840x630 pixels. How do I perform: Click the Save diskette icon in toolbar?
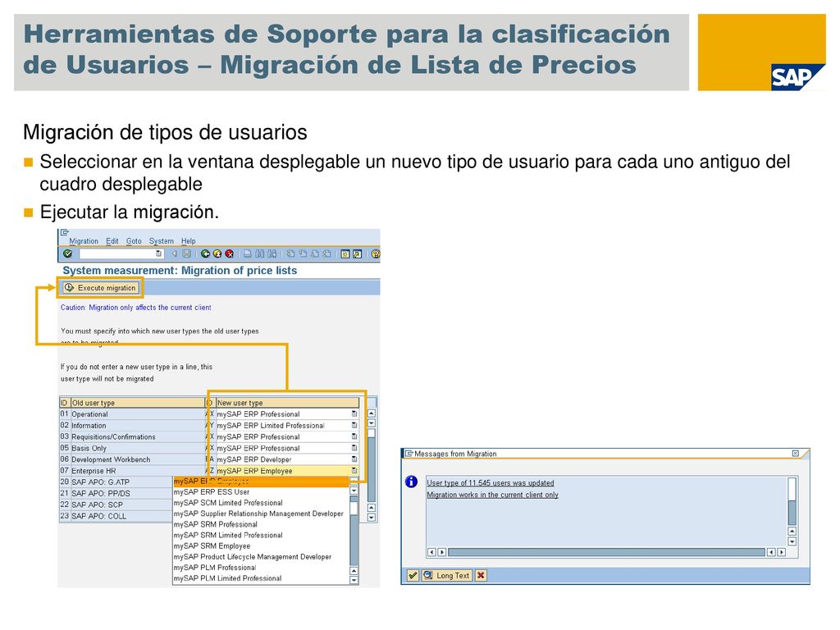pos(186,254)
